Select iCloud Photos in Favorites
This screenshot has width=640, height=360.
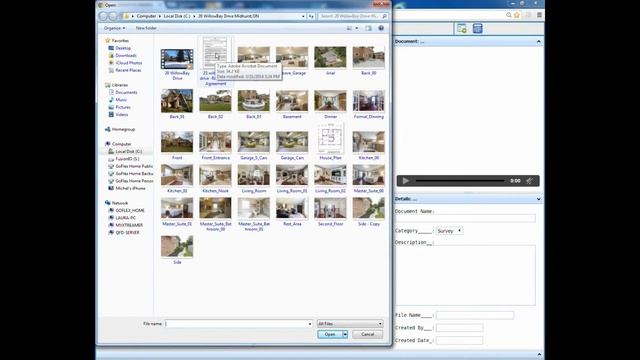(129, 63)
